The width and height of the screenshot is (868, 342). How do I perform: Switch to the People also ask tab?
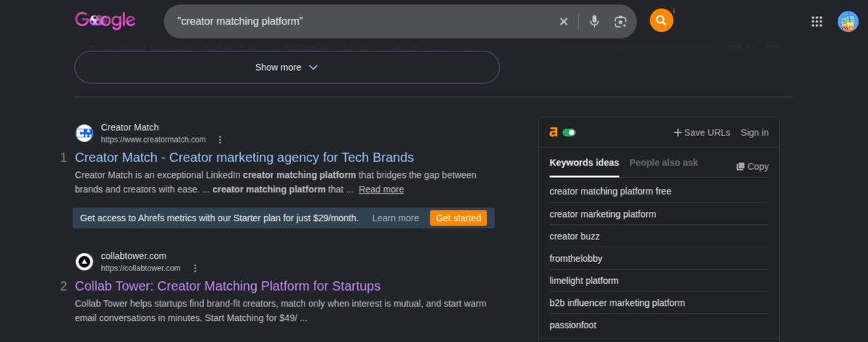point(663,163)
